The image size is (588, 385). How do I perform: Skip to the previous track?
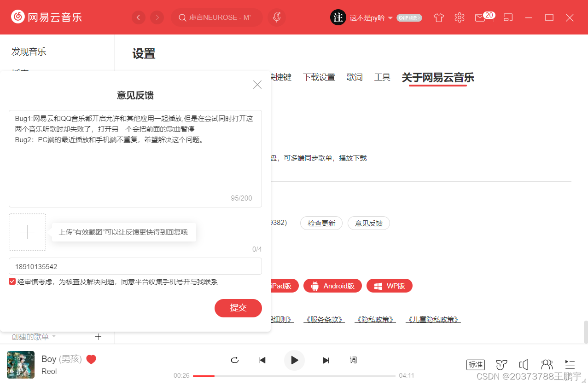[262, 360]
